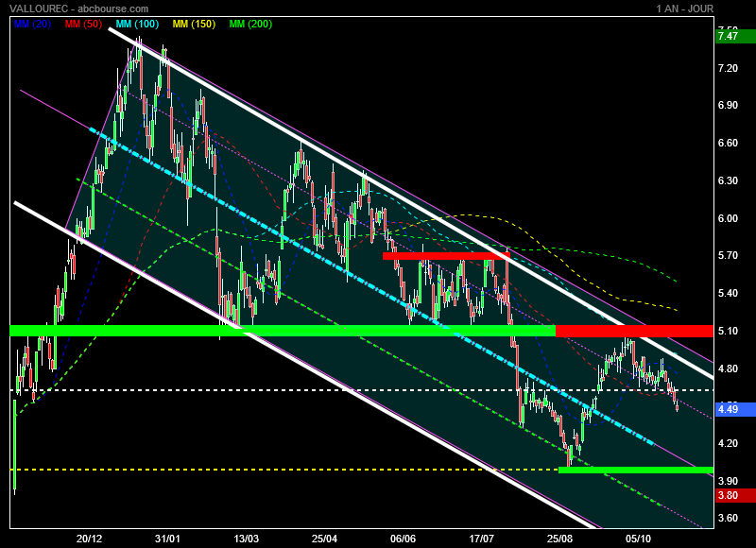Click the MM (200) legend label

pos(250,24)
